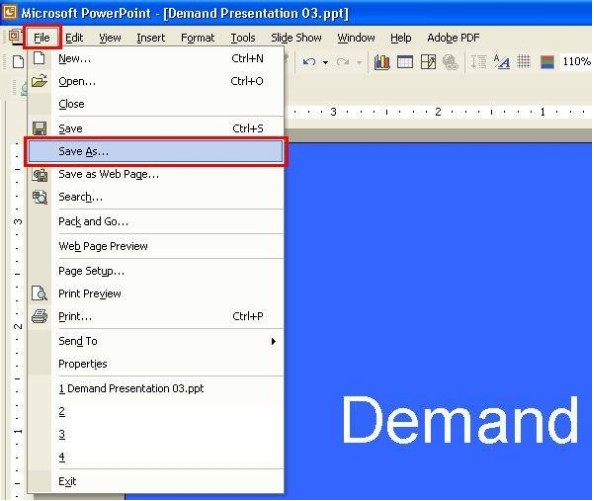The height and width of the screenshot is (501, 594).
Task: Click the Search icon in menu
Action: click(40, 197)
